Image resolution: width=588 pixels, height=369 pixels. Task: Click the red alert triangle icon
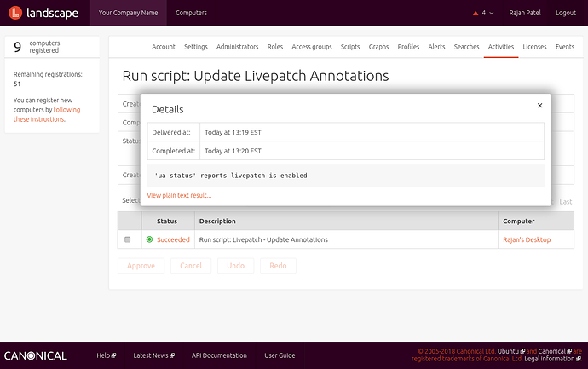tap(476, 13)
